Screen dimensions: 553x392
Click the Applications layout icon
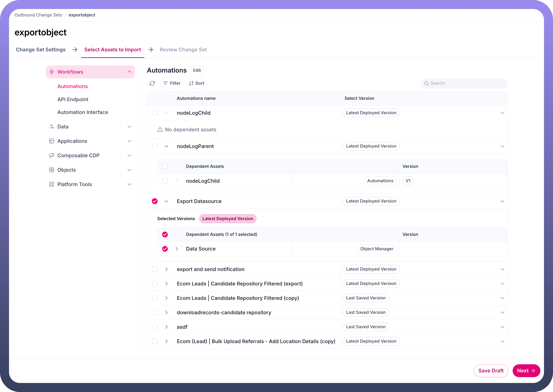click(x=51, y=141)
